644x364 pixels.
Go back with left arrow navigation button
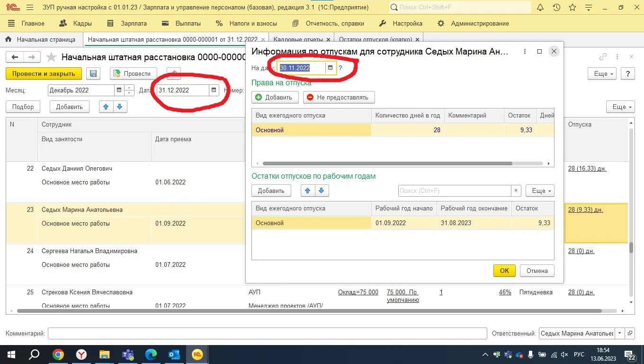(x=15, y=57)
